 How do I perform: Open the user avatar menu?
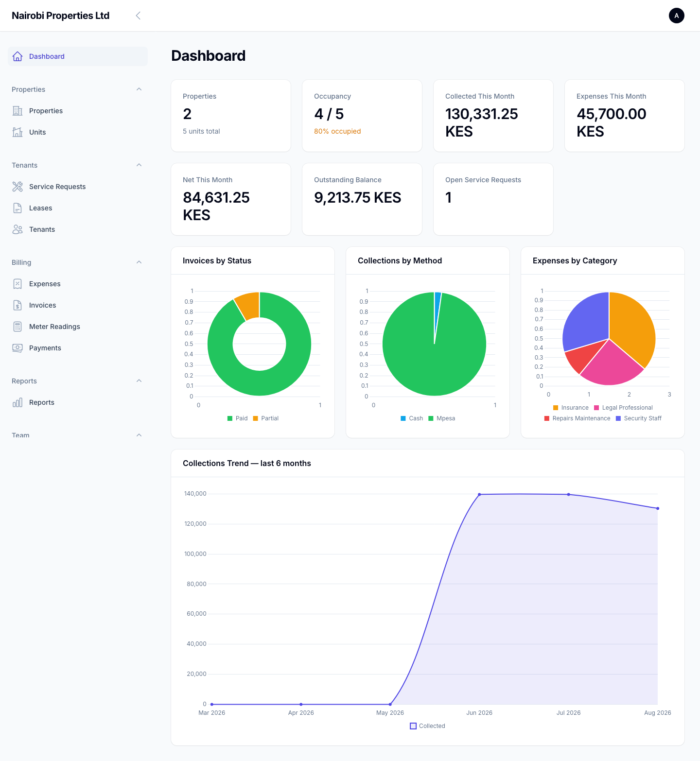677,16
